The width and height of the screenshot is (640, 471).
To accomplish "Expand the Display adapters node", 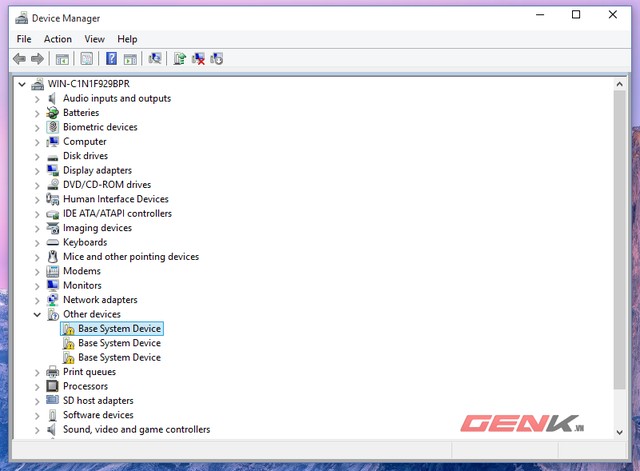I will coord(37,171).
